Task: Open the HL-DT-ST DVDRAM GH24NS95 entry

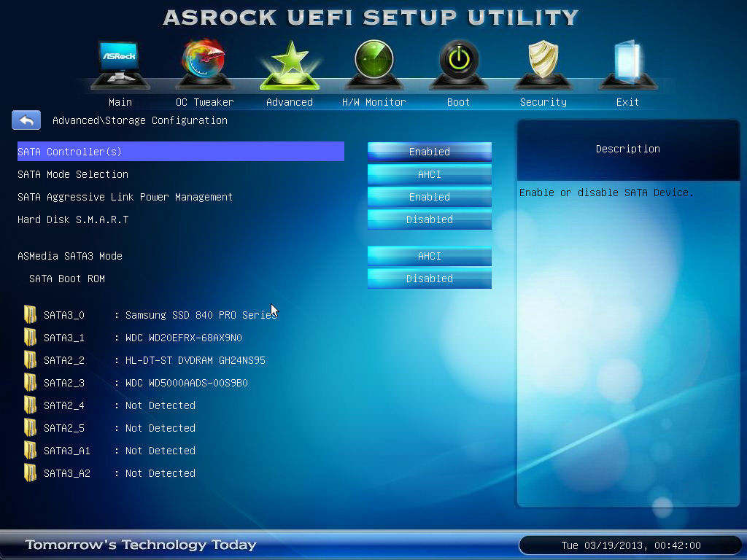Action: click(x=196, y=360)
